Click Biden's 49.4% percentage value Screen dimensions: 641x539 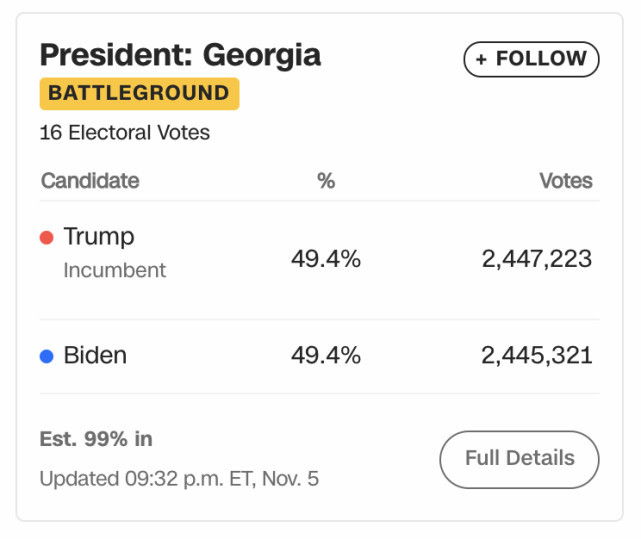326,355
